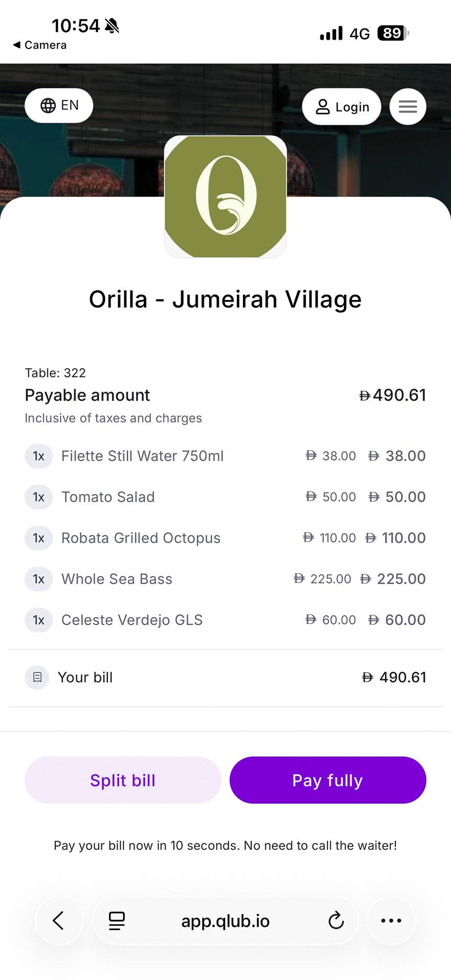Image resolution: width=451 pixels, height=980 pixels.
Task: Select the Filette Still Water 750ml item
Action: click(x=142, y=456)
